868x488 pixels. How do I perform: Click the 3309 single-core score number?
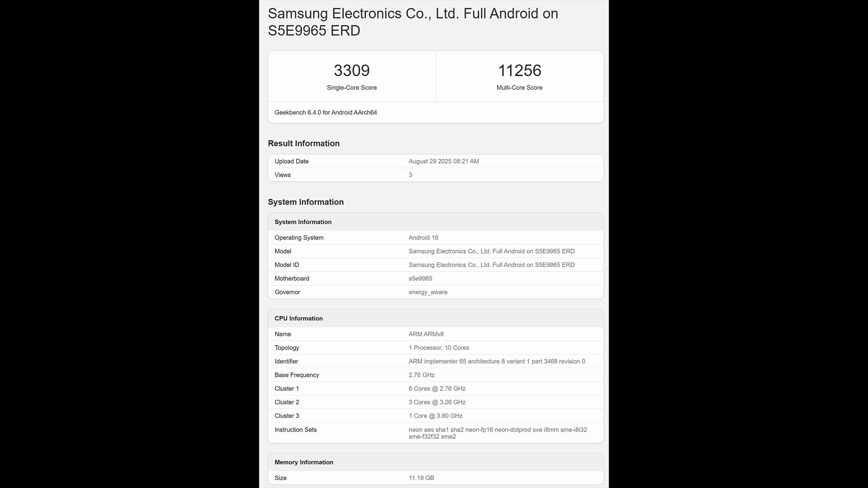point(352,70)
